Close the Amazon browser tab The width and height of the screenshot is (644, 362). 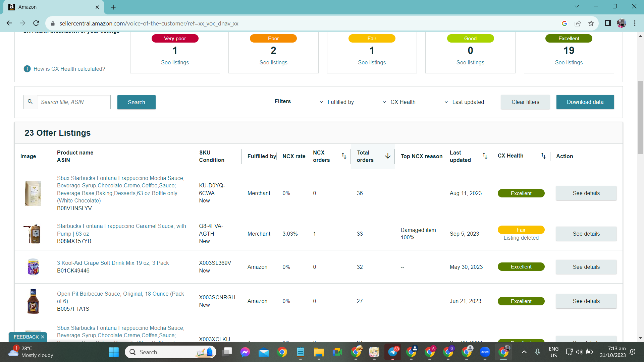coord(97,7)
